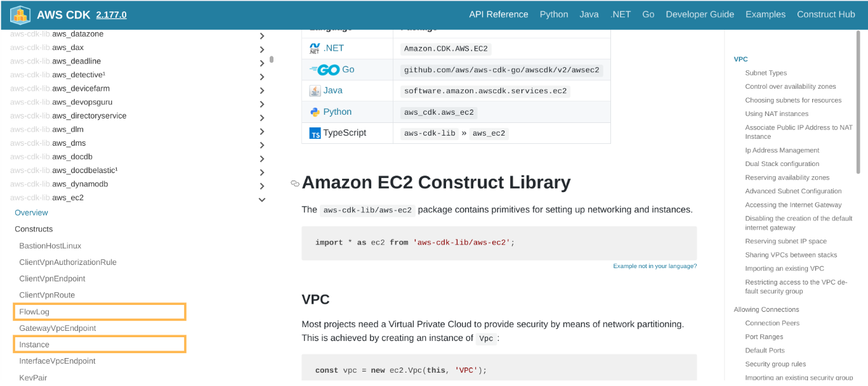Click the right table-of-contents scrollbar

coord(858,101)
